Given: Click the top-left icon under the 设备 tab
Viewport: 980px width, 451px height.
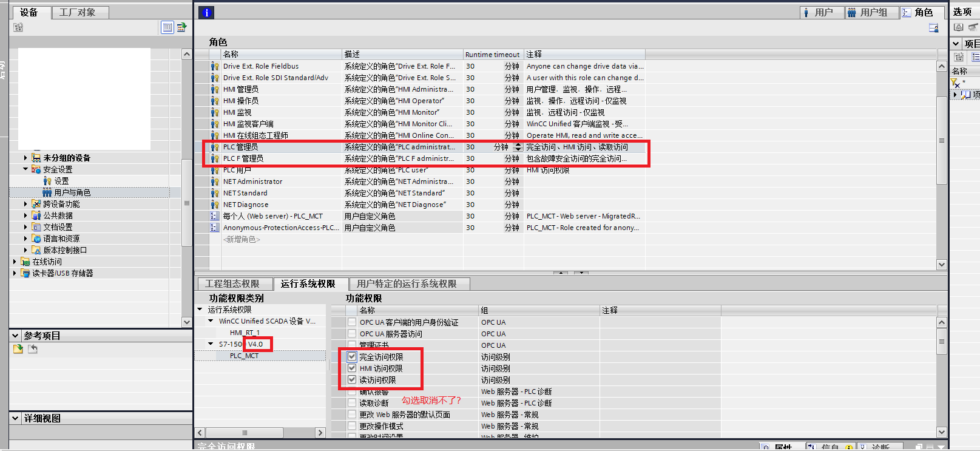Looking at the screenshot, I should coord(18,27).
